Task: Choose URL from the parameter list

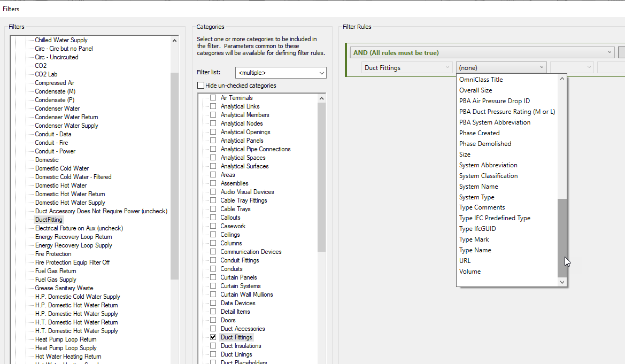Action: click(465, 260)
